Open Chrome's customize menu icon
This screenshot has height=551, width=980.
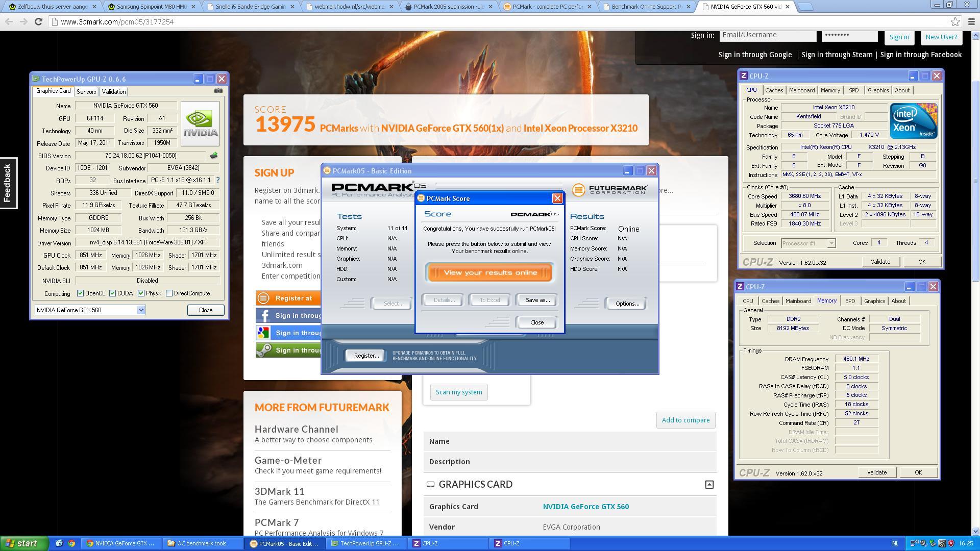[971, 21]
